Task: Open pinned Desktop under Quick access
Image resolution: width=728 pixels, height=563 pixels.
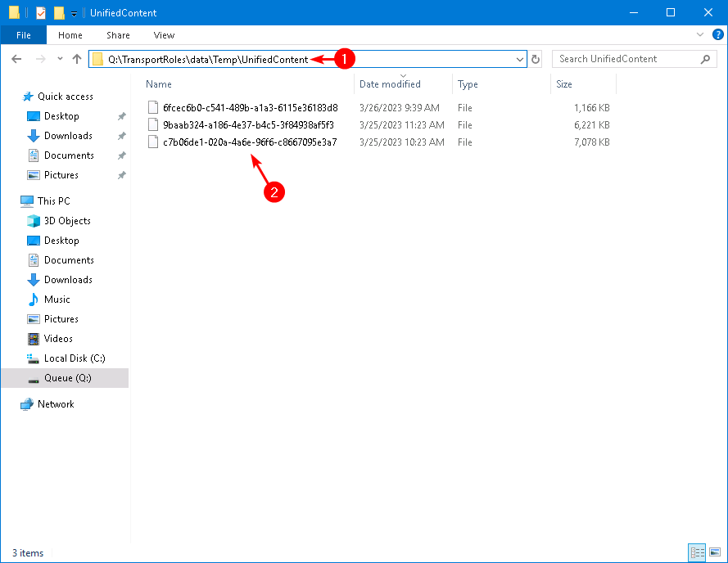Action: pos(61,116)
